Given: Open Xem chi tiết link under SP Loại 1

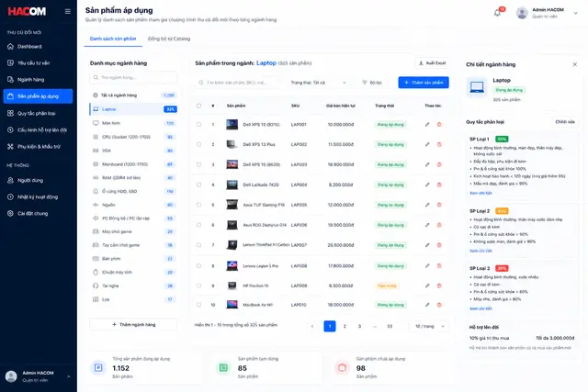Looking at the screenshot, I should [x=481, y=193].
